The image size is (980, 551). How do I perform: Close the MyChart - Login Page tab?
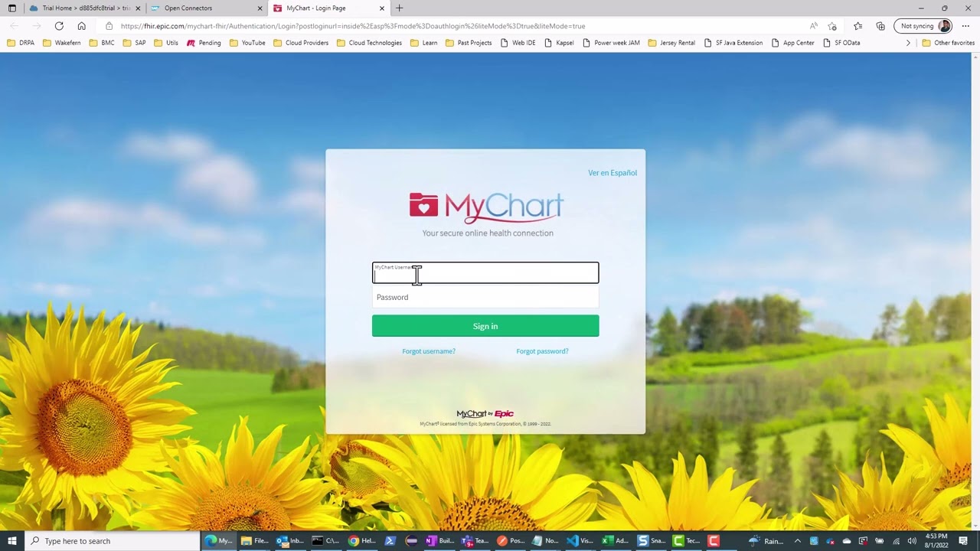pyautogui.click(x=382, y=8)
